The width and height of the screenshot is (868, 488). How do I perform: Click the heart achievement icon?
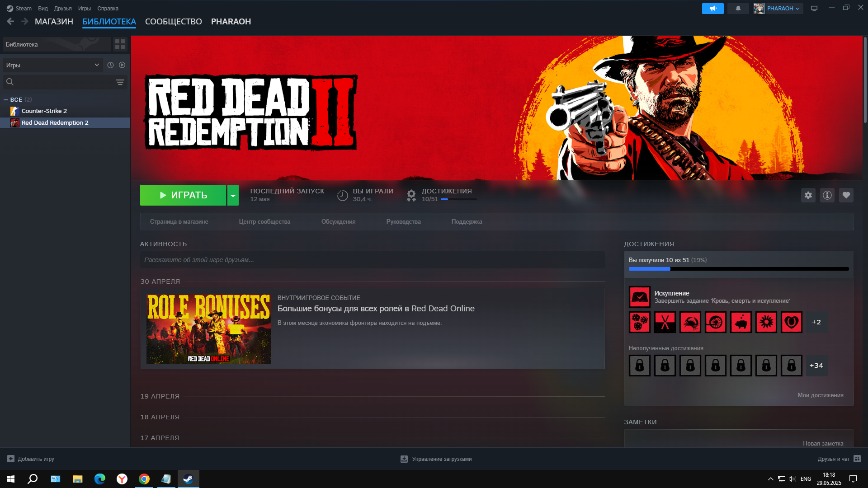[x=792, y=322]
